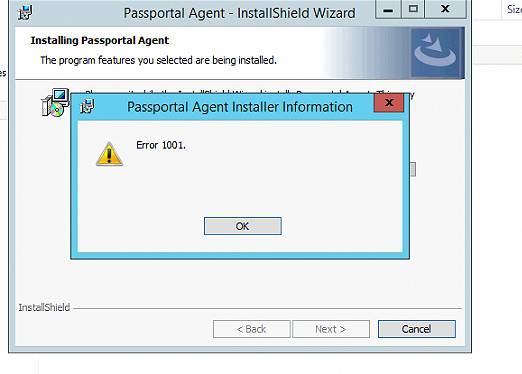This screenshot has height=374, width=522.
Task: Cancel the Passportal Agent installation
Action: tap(417, 329)
